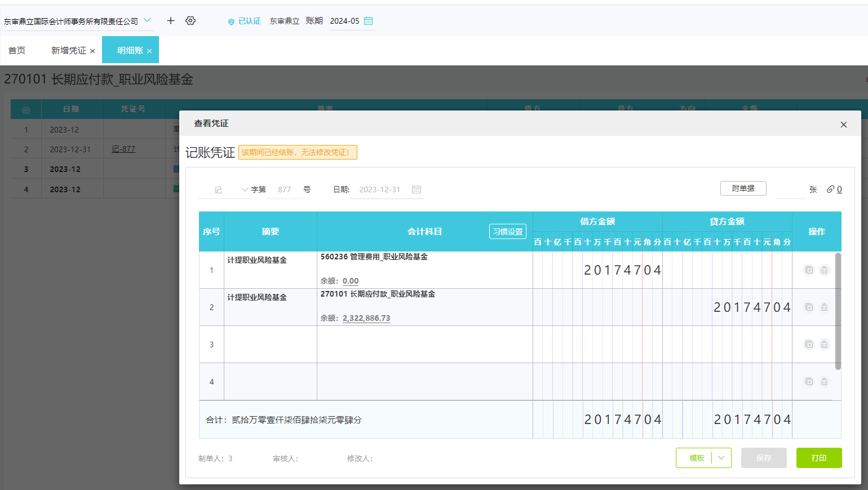Image resolution: width=868 pixels, height=490 pixels.
Task: Copy row 1 using the copy icon
Action: click(809, 270)
